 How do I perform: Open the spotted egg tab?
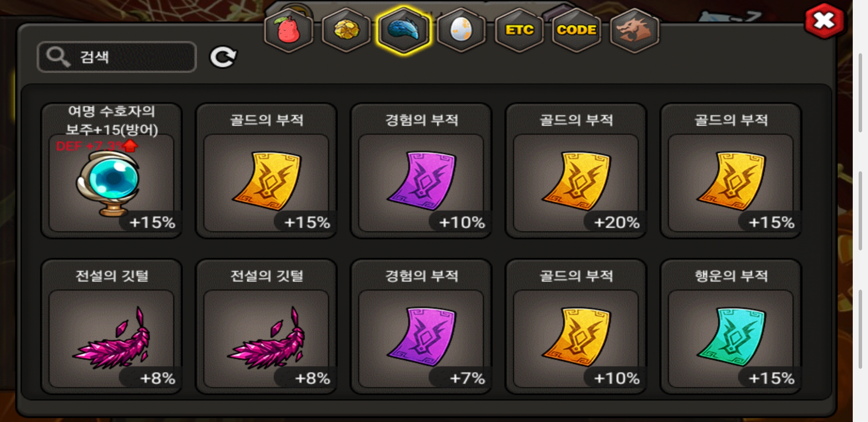461,30
